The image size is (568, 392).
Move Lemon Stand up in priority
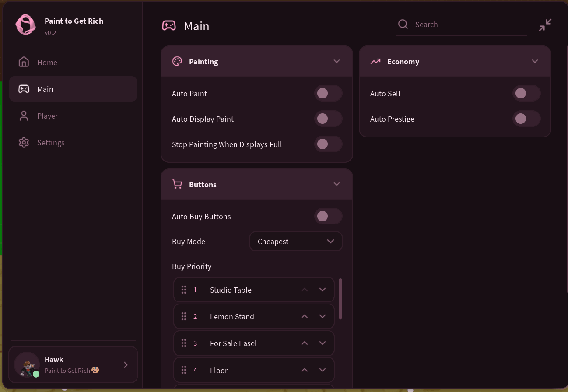coord(305,316)
